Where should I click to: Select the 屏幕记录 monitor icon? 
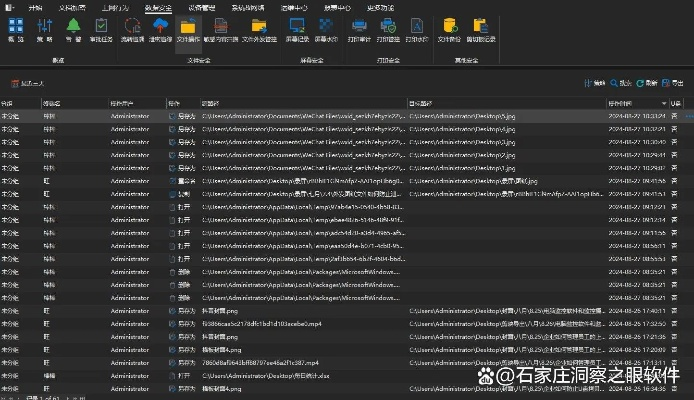297,31
